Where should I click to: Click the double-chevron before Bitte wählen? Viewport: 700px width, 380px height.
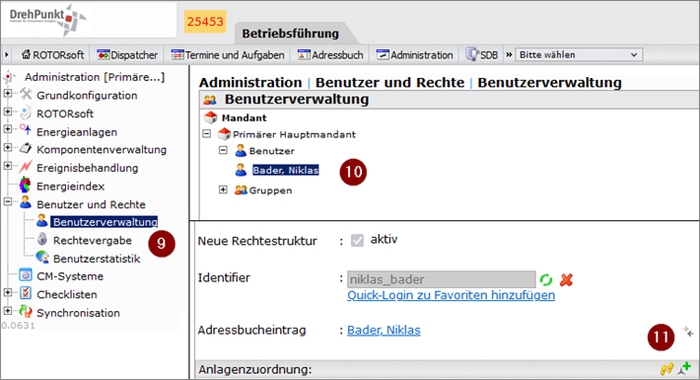pos(508,54)
